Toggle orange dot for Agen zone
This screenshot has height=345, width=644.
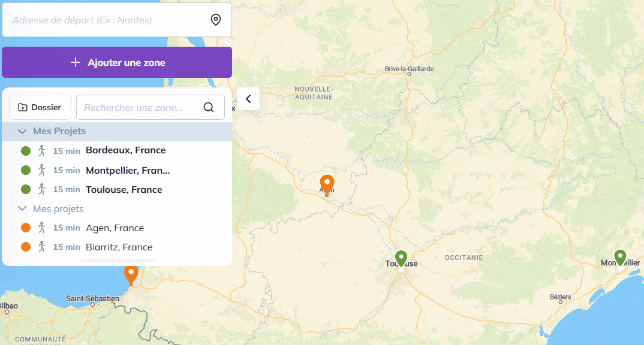tap(26, 228)
